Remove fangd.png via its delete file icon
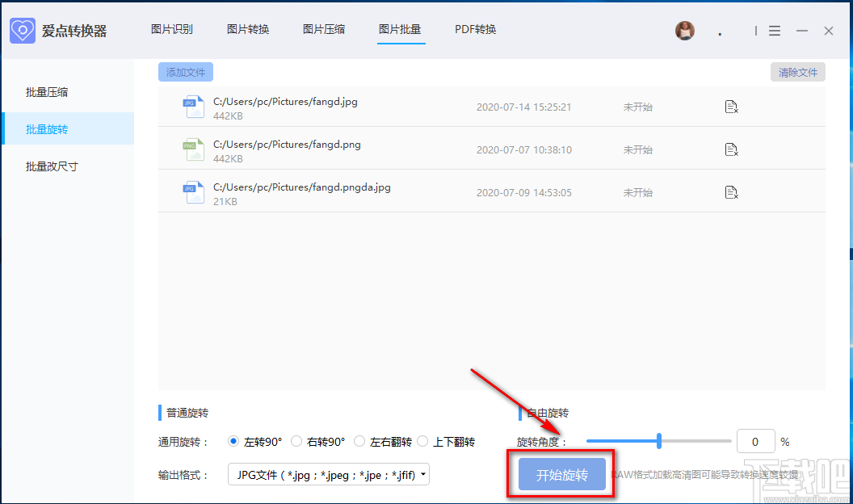 point(731,149)
